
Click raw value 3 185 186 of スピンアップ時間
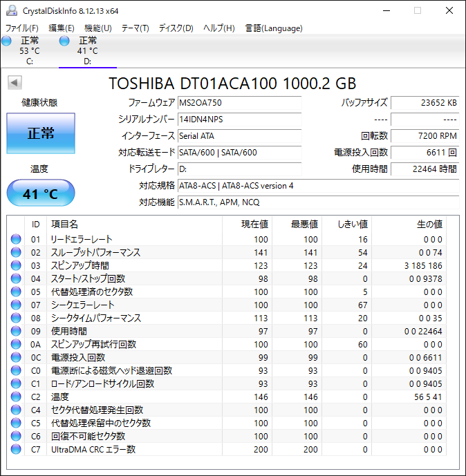click(423, 265)
